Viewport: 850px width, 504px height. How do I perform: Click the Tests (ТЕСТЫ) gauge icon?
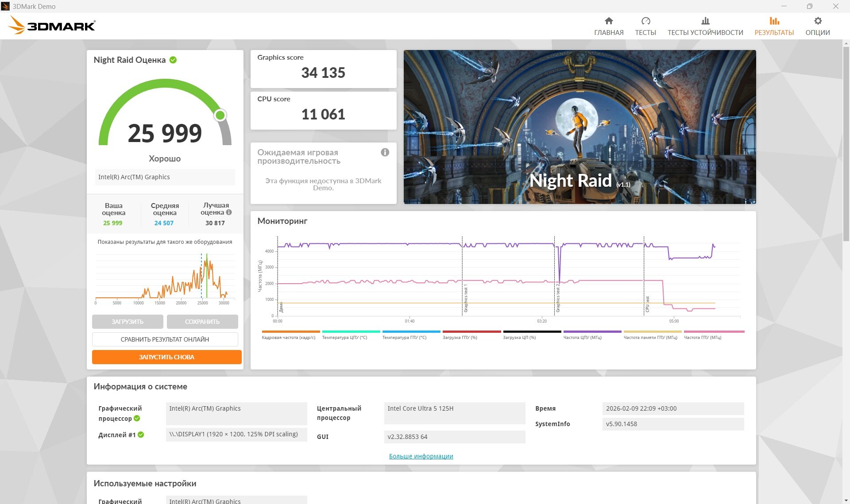point(645,21)
